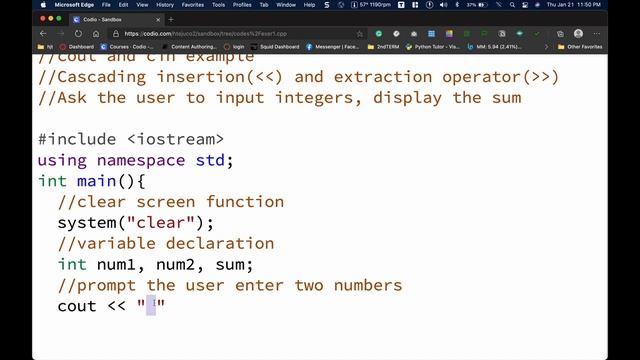Go to the home page
The height and width of the screenshot is (360, 640).
(96, 33)
